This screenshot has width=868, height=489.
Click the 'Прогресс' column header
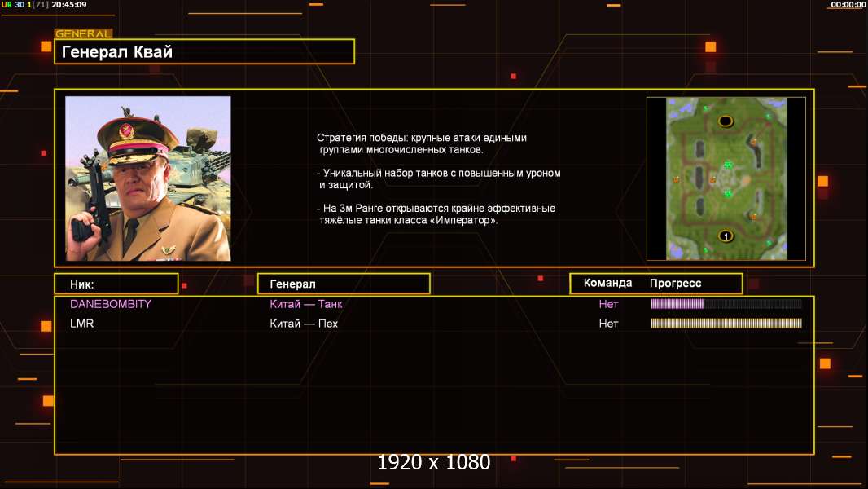click(675, 283)
